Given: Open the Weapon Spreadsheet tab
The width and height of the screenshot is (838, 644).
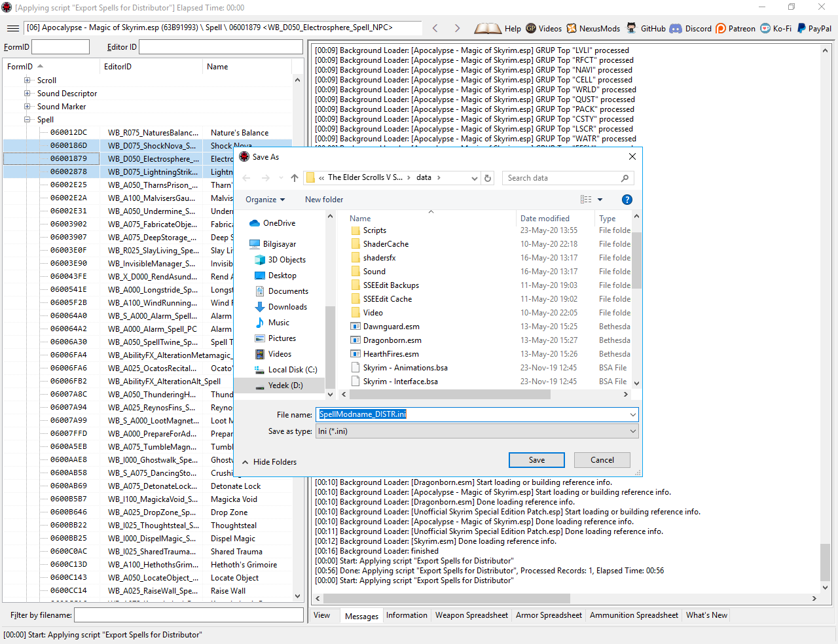Looking at the screenshot, I should (471, 615).
